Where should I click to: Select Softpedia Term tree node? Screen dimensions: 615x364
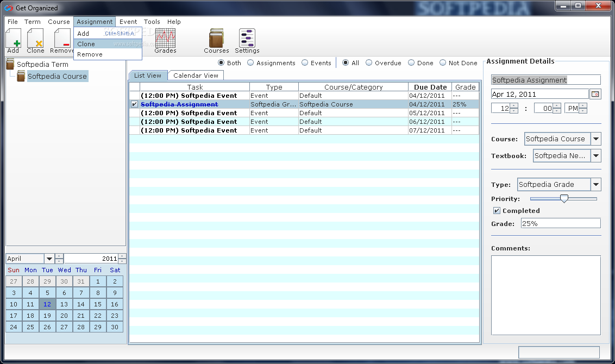click(42, 64)
